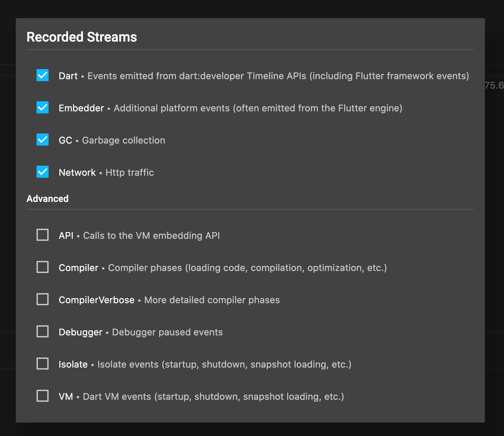
Task: Turn on Debugger paused events recording
Action: click(42, 332)
